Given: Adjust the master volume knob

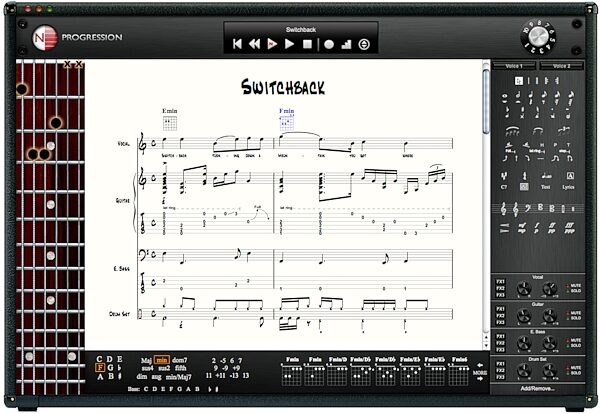Looking at the screenshot, I should coord(538,36).
